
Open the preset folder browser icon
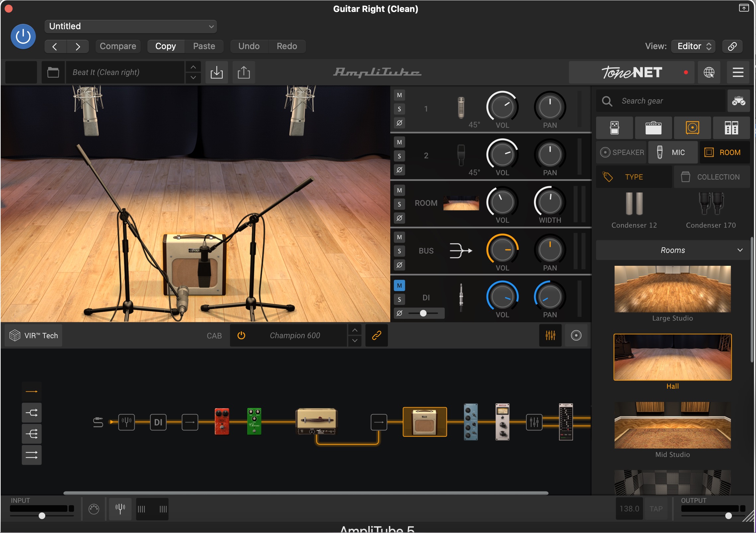click(53, 72)
